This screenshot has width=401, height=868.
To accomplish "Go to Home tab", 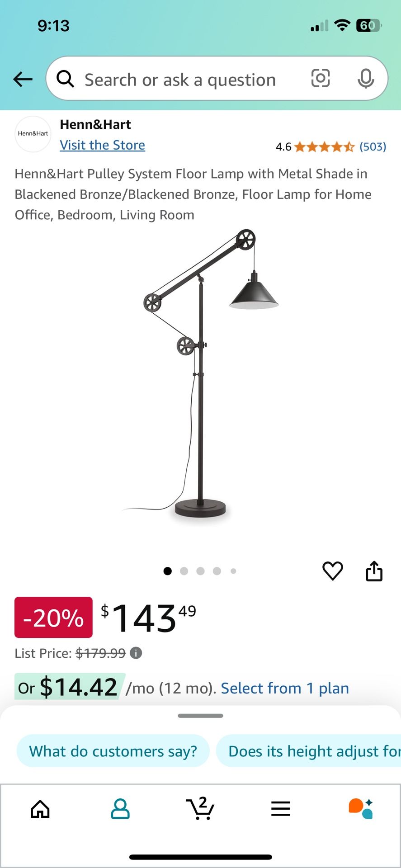I will point(40,809).
